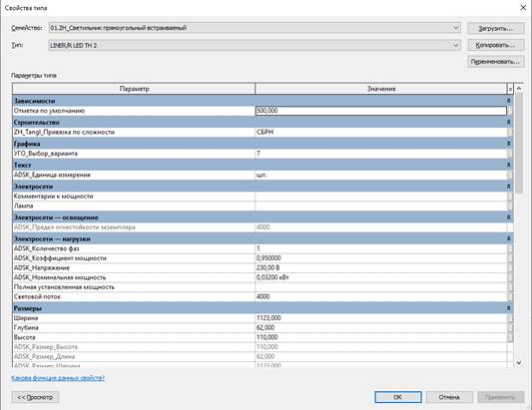Click the Загрузить button
Viewport: 532px width, 410px height.
pyautogui.click(x=496, y=29)
